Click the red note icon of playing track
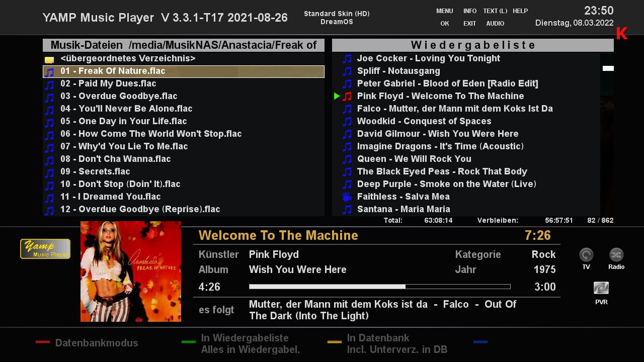Screen dimensions: 644x362 [x=347, y=96]
